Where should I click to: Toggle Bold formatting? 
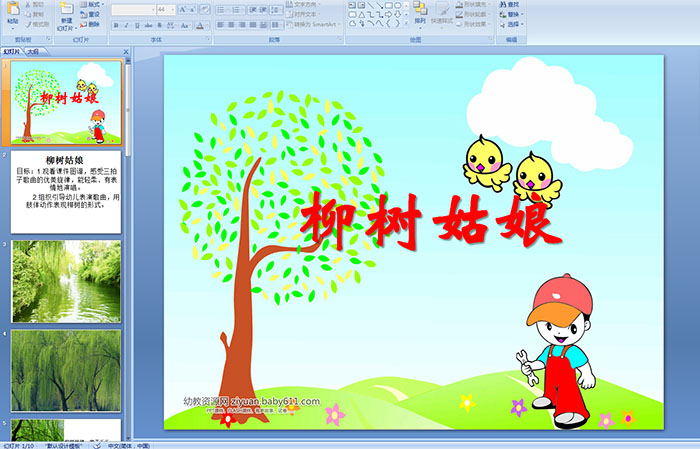[116, 25]
